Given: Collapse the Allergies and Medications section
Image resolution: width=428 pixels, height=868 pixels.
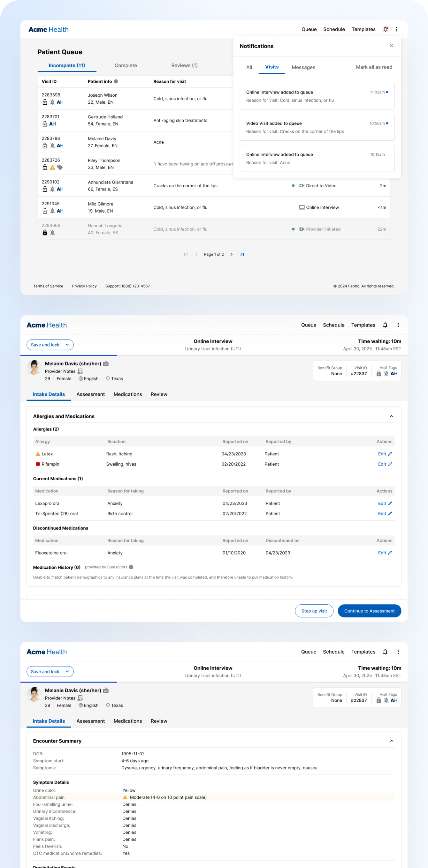Looking at the screenshot, I should pos(392,416).
